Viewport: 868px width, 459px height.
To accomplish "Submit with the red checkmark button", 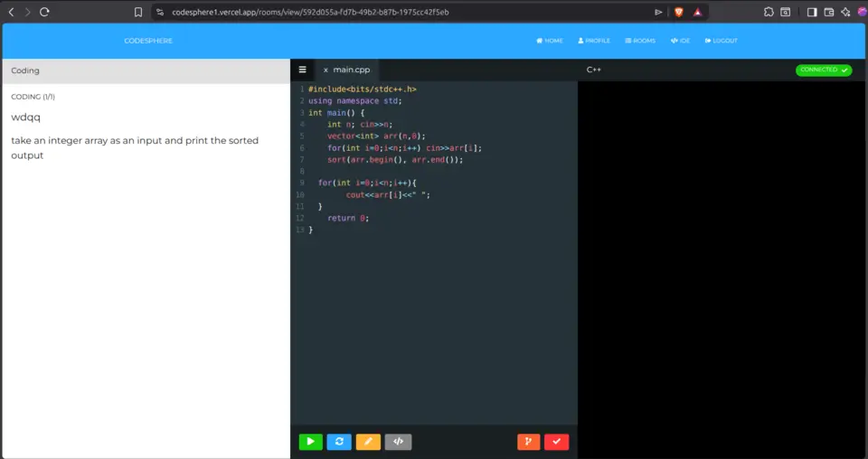I will click(556, 441).
